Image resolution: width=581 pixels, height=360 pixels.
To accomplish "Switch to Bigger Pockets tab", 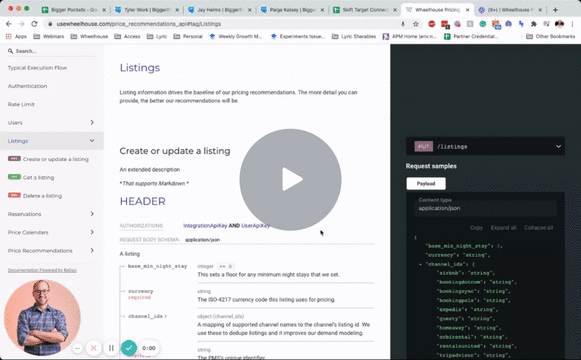I will coord(73,10).
